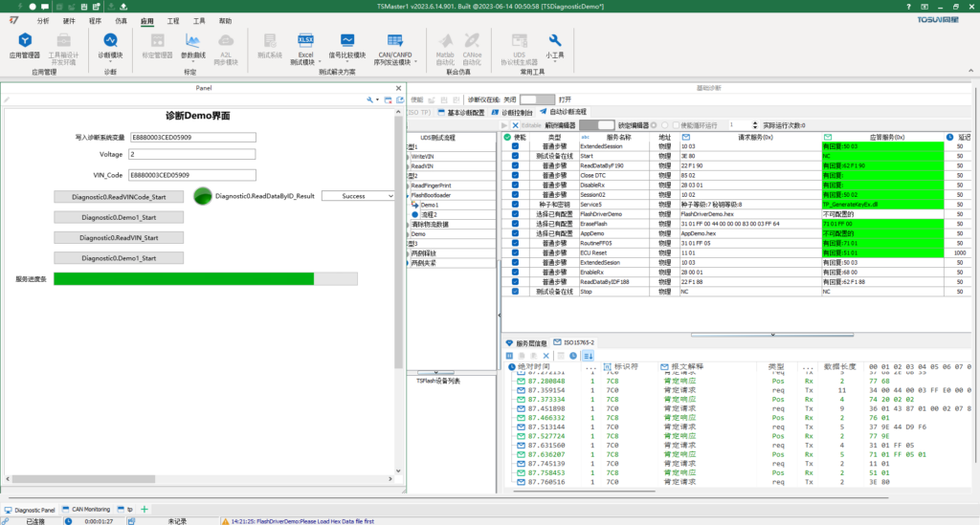This screenshot has width=980, height=525.
Task: Click the green 服务进度条 progress bar
Action: (x=184, y=278)
